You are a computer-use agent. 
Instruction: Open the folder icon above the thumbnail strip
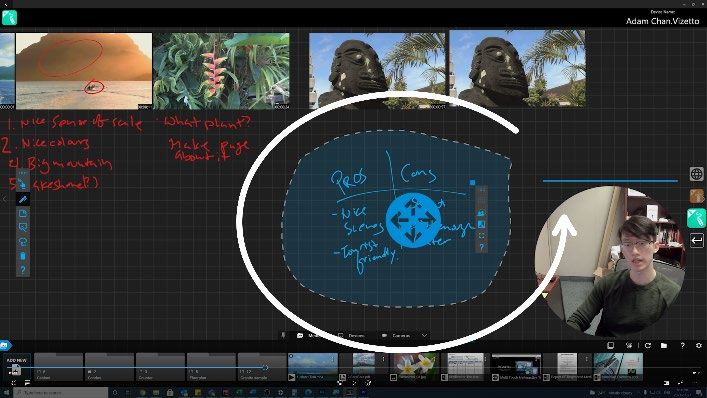click(664, 346)
